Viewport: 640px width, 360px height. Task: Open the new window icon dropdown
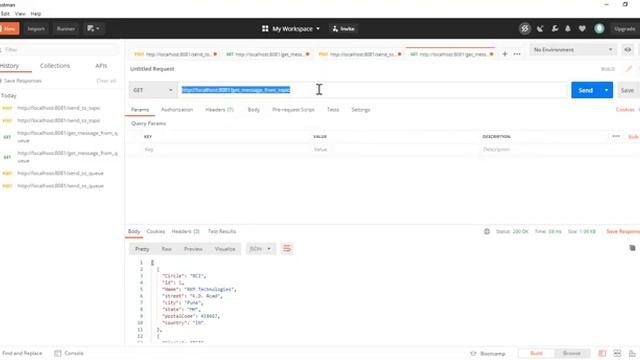[x=93, y=29]
